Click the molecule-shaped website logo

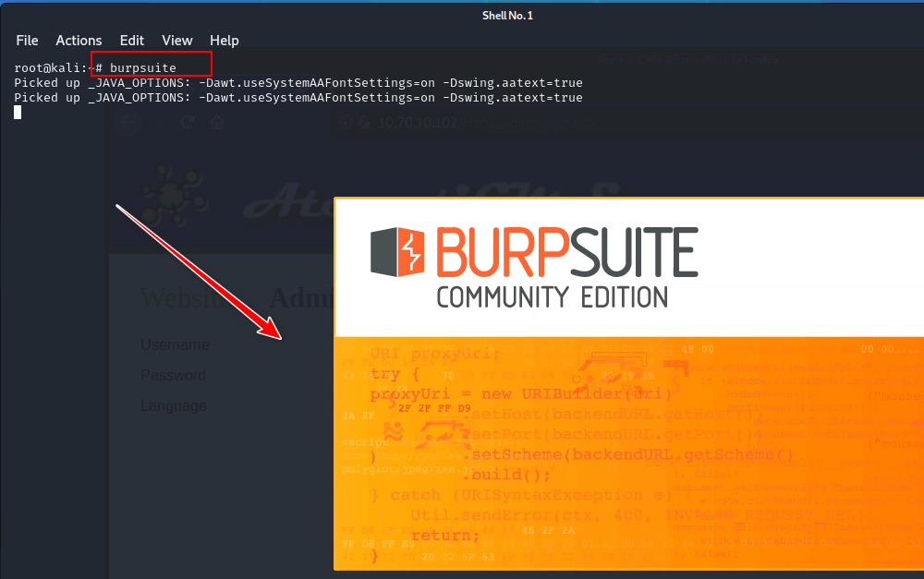pyautogui.click(x=173, y=194)
